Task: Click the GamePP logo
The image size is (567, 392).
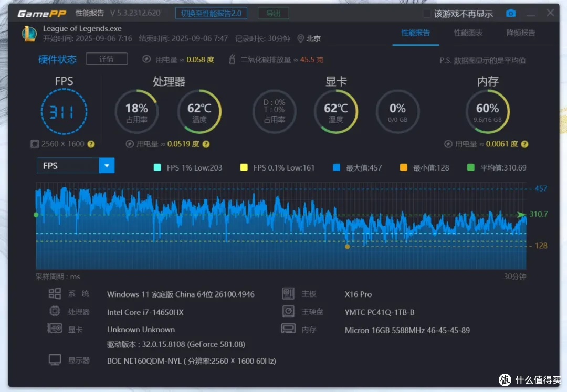Action: [x=42, y=14]
